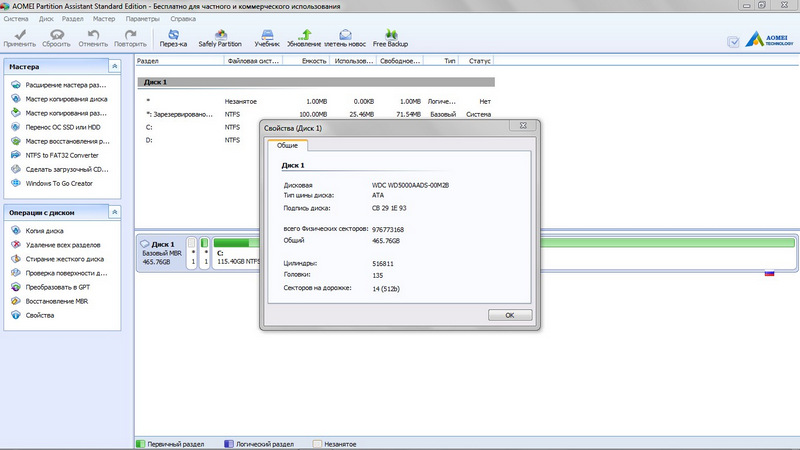
Task: Click OK in the disk properties dialog
Action: tap(510, 315)
